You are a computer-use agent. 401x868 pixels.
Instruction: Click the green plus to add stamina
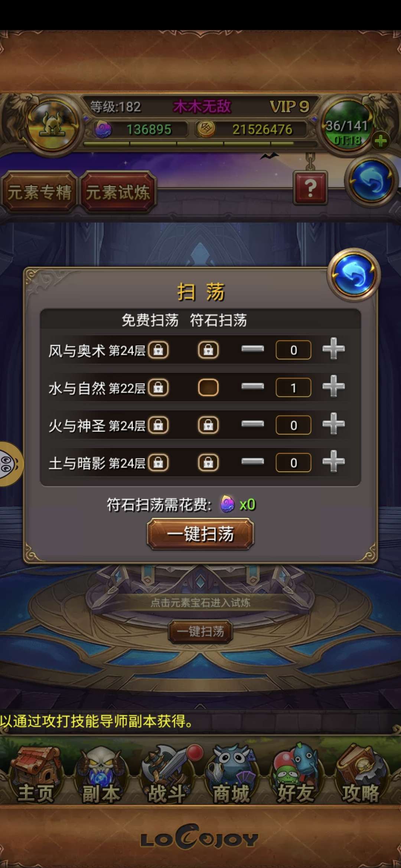(381, 141)
